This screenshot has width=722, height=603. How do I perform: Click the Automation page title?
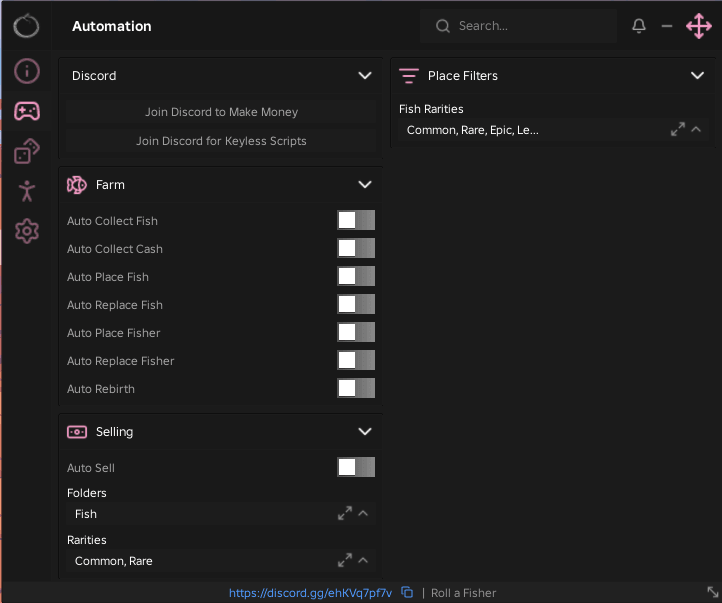111,26
